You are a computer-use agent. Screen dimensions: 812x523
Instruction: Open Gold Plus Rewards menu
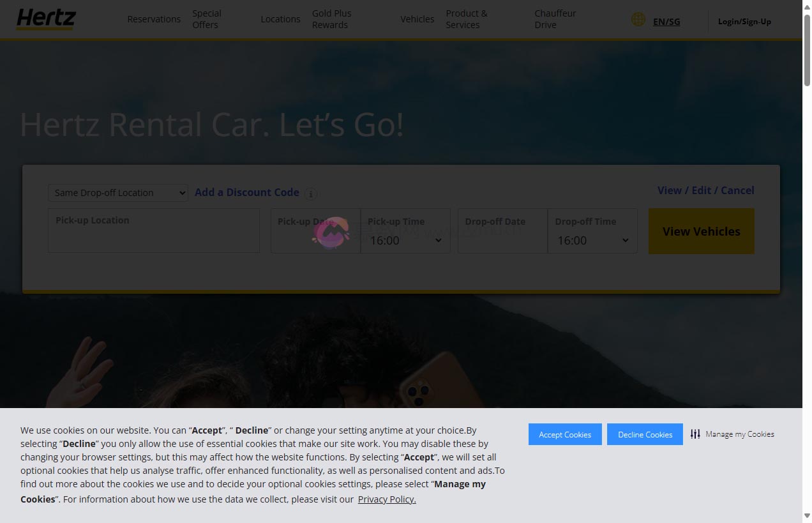(331, 19)
